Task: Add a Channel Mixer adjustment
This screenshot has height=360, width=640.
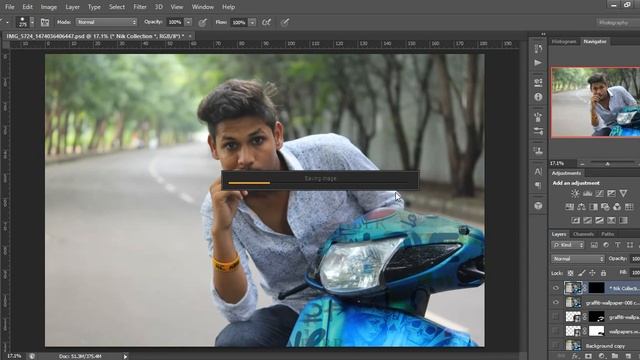Action: point(617,207)
